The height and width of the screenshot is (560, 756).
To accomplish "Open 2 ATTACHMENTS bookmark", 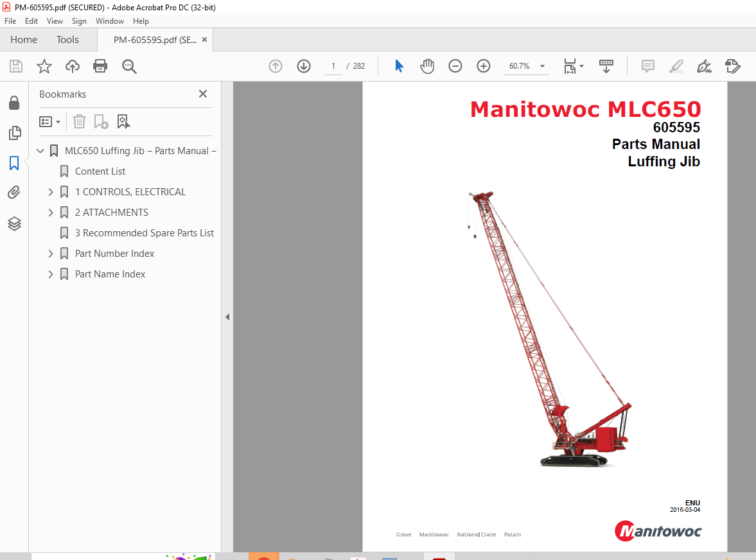I will [111, 213].
